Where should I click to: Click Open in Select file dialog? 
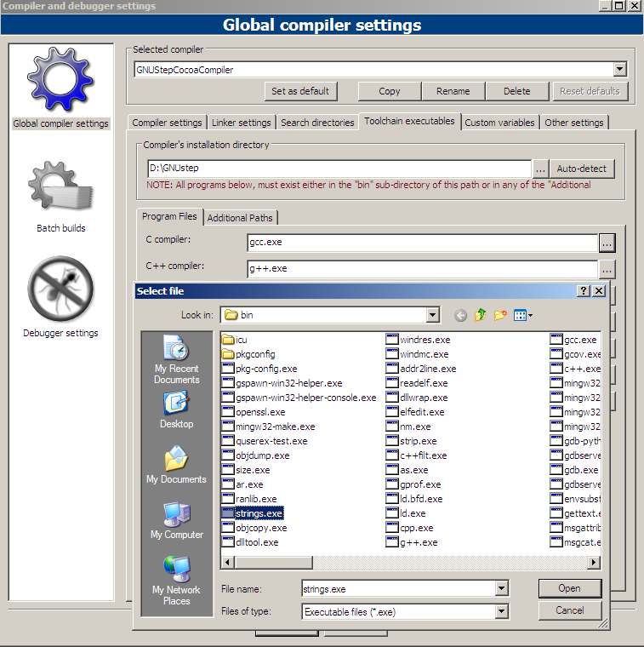tap(570, 588)
